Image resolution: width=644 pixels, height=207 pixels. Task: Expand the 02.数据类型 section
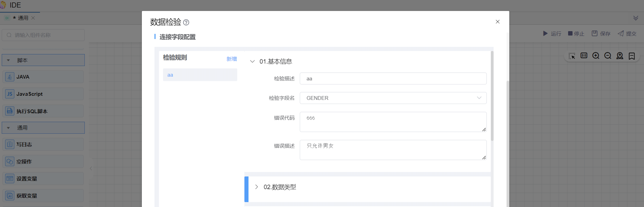click(257, 187)
